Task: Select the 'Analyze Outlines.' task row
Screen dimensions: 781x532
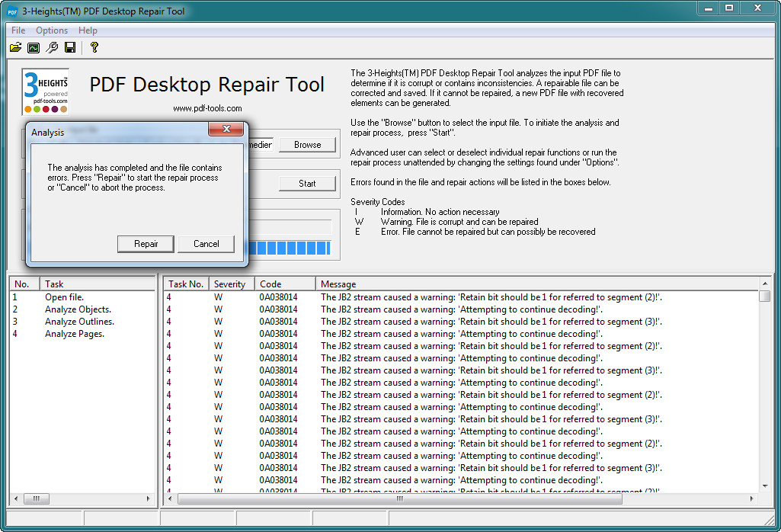Action: point(80,322)
